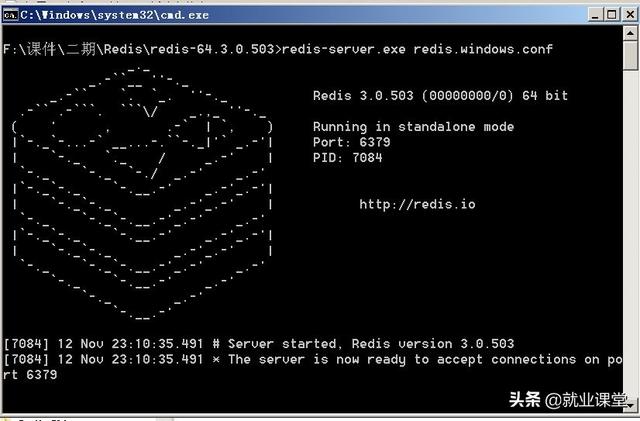640x421 pixels.
Task: Close the cmd.exe window
Action: [630, 15]
